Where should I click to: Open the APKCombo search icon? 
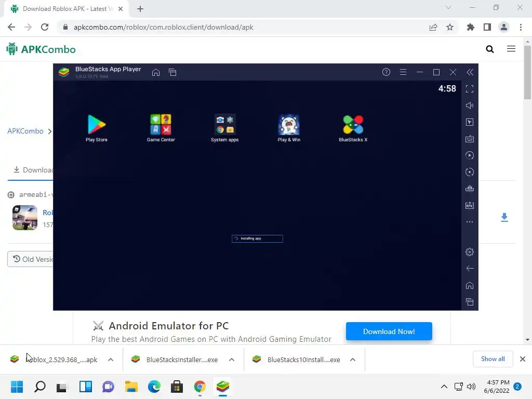489,49
